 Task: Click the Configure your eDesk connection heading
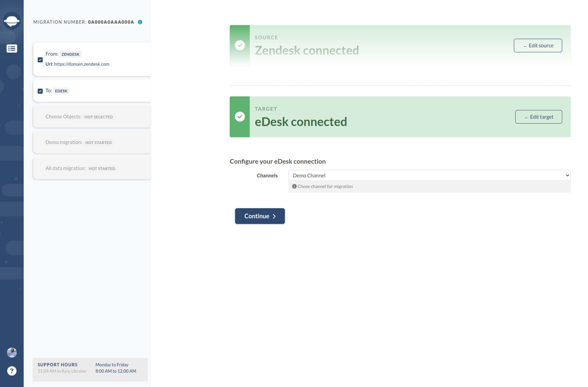pyautogui.click(x=278, y=161)
